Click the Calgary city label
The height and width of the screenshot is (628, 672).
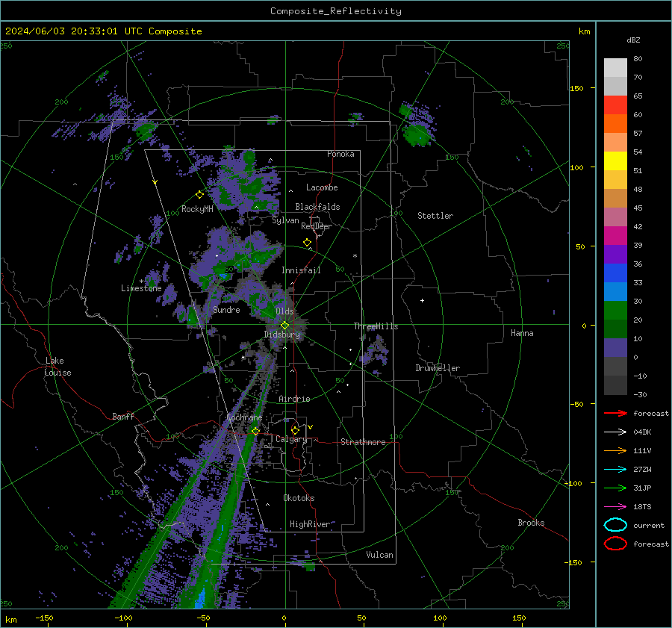291,439
